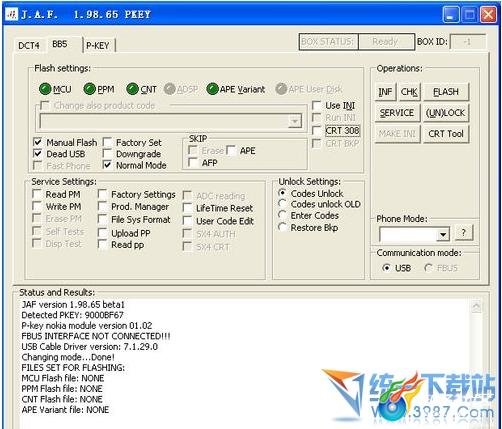Check the Upload PP option
Image resolution: width=502 pixels, height=429 pixels.
click(102, 232)
